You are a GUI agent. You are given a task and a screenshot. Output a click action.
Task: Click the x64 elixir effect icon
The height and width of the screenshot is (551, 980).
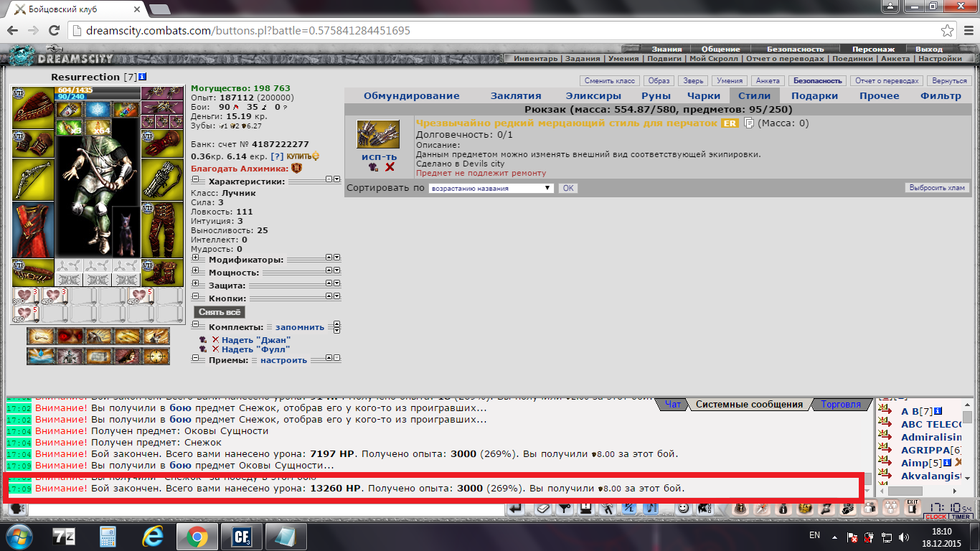pyautogui.click(x=97, y=128)
